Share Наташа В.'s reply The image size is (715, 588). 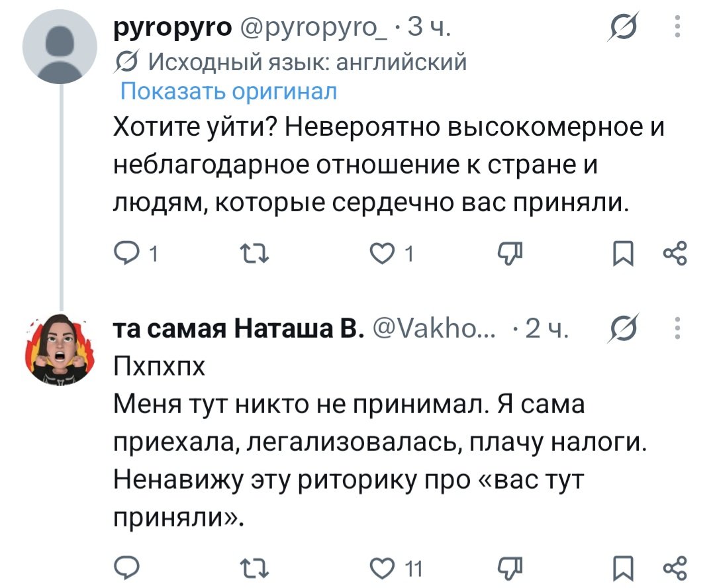pos(675,569)
